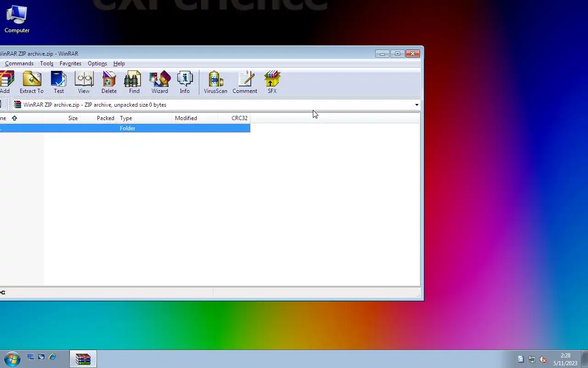
Task: Select the parent Folder row
Action: (125, 128)
